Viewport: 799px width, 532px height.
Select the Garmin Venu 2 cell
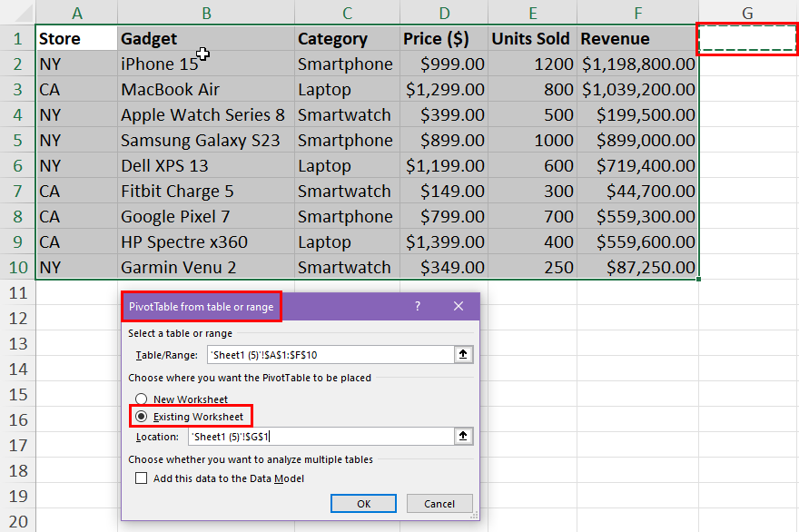(206, 267)
